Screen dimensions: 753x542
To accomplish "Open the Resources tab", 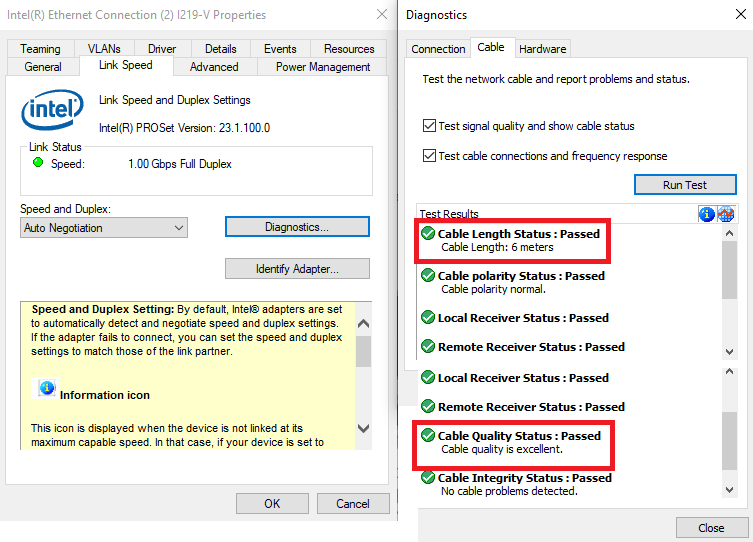I will [349, 49].
